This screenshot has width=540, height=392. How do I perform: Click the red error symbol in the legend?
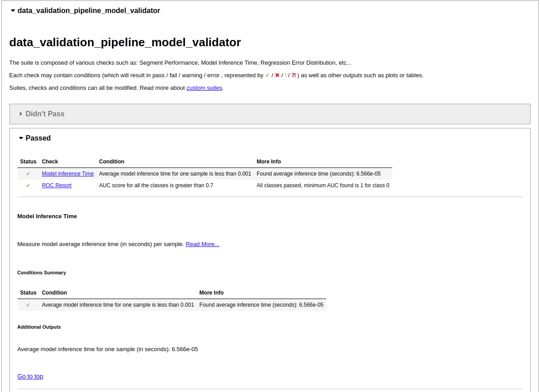[x=294, y=75]
